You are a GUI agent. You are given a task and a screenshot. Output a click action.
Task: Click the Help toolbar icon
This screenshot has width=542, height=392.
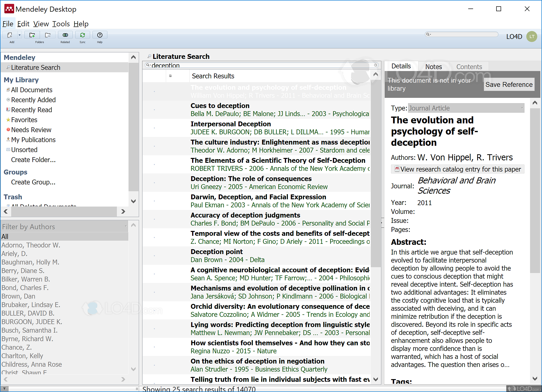pyautogui.click(x=100, y=35)
